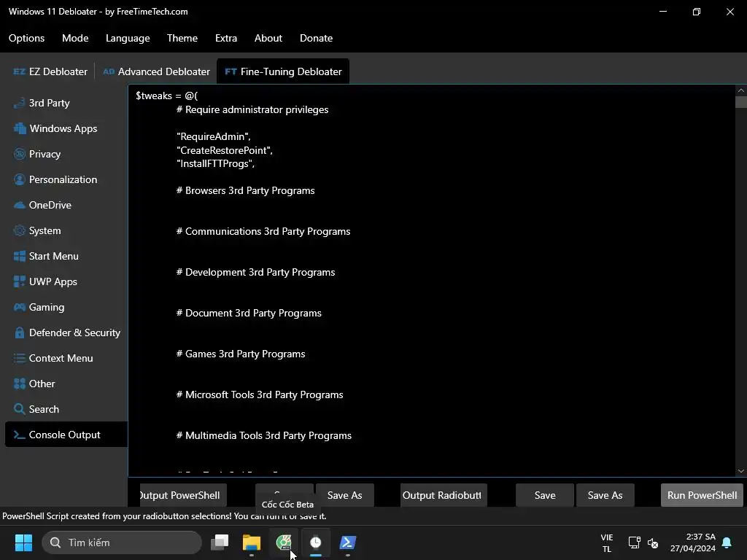
Task: Click '# Document 3rd Party Programs' line
Action: tap(249, 314)
